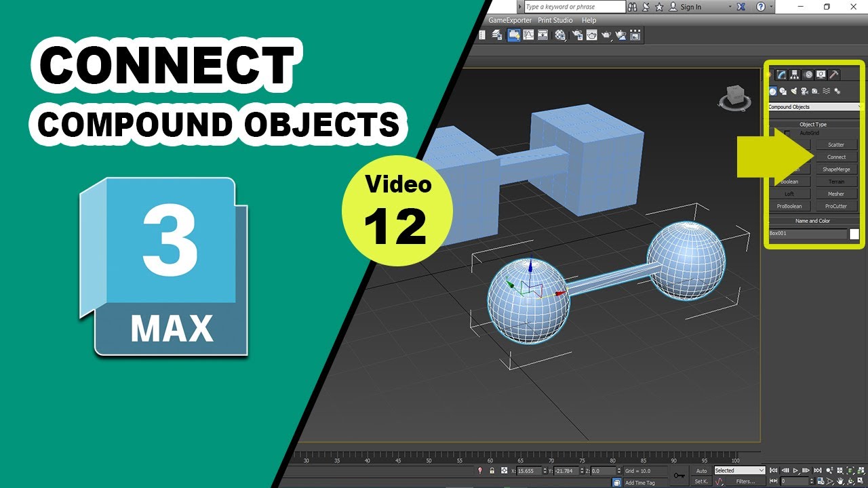
Task: Select the Helpers category icon
Action: pyautogui.click(x=815, y=91)
